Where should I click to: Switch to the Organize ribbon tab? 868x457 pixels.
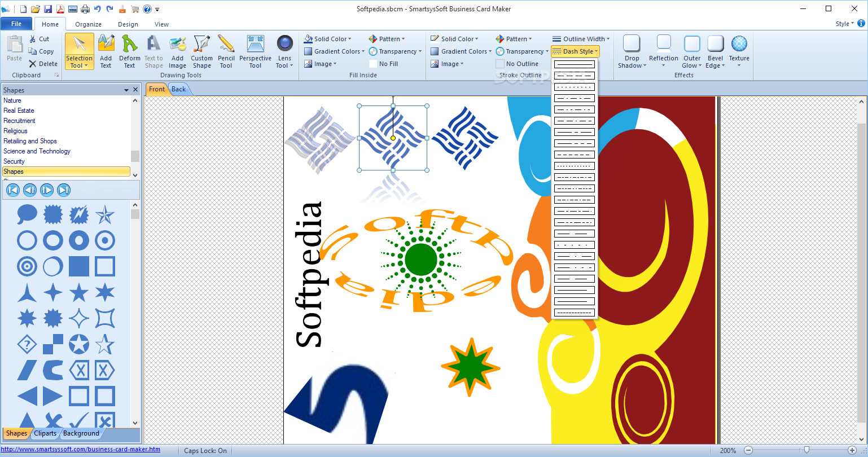tap(88, 24)
